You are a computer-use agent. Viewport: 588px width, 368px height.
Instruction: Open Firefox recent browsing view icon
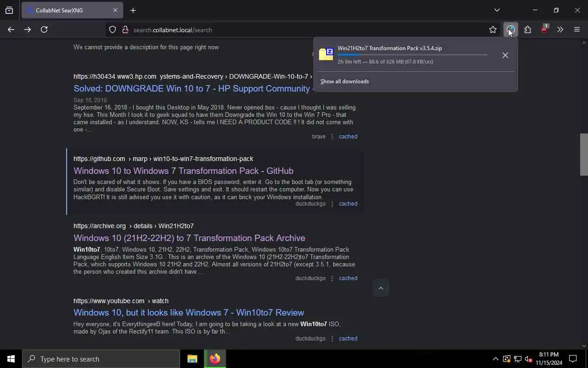tap(9, 10)
